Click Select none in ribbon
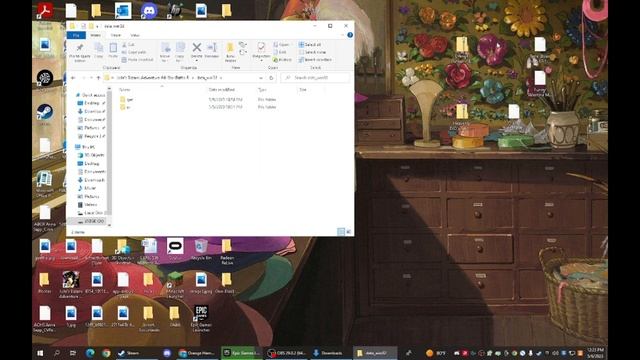The width and height of the screenshot is (640, 360). click(x=312, y=52)
